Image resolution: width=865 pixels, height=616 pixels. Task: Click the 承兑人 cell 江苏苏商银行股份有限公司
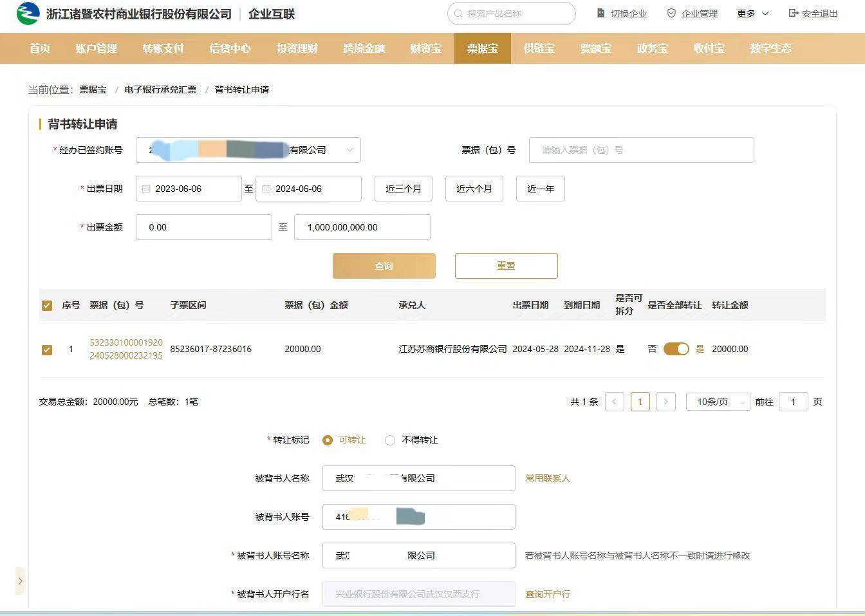tap(452, 349)
